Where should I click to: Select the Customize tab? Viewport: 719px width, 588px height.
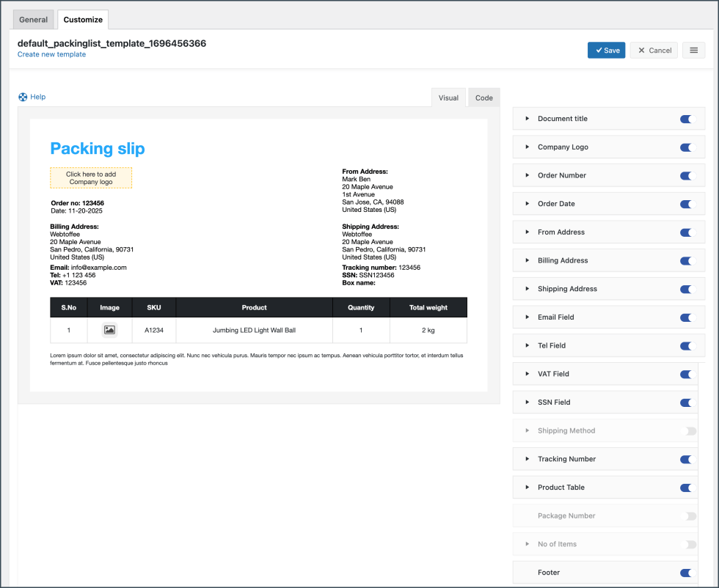[83, 20]
